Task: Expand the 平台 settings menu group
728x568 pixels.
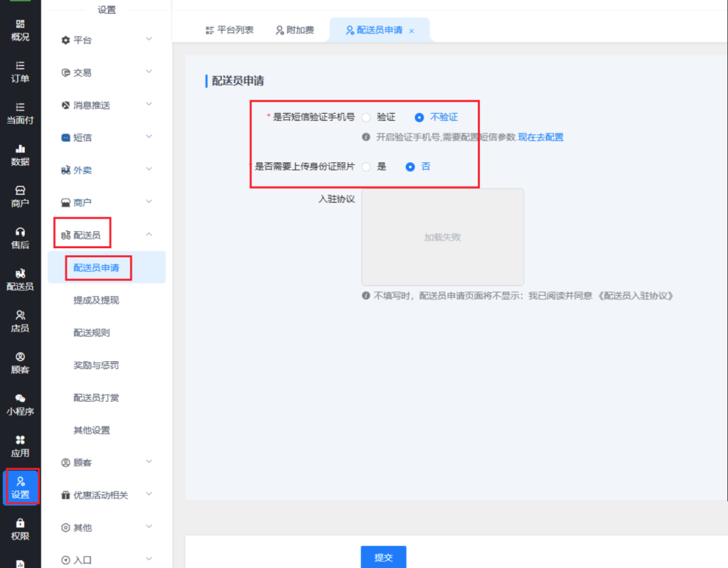Action: pyautogui.click(x=107, y=40)
